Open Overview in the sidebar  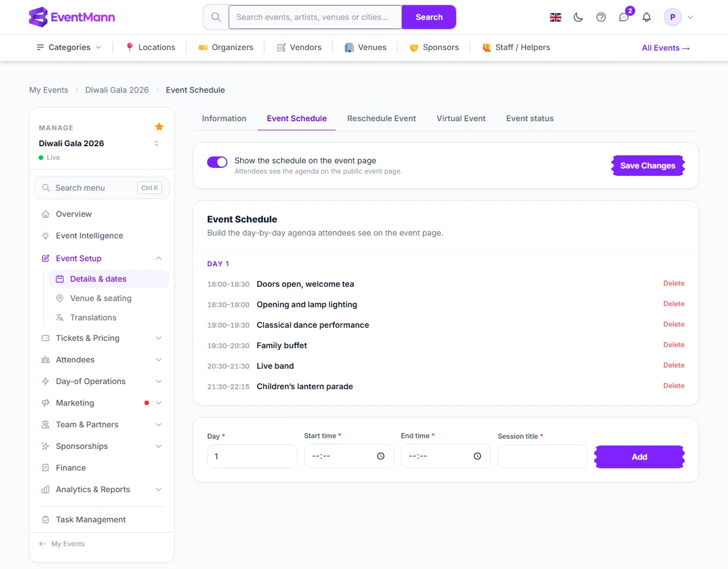coord(102,214)
